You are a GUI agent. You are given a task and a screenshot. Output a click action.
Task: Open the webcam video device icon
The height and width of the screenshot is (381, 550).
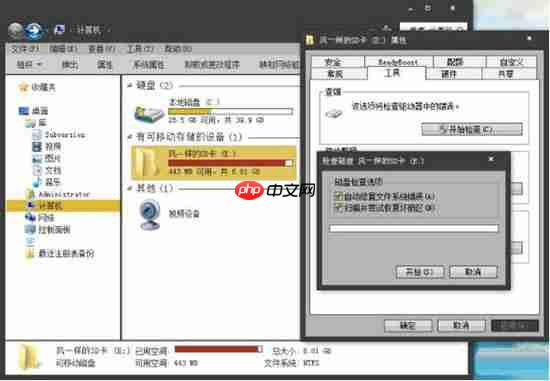(x=150, y=214)
